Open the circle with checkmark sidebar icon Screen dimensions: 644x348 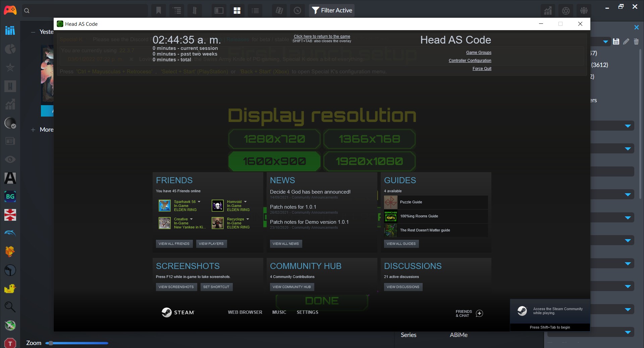pyautogui.click(x=10, y=123)
